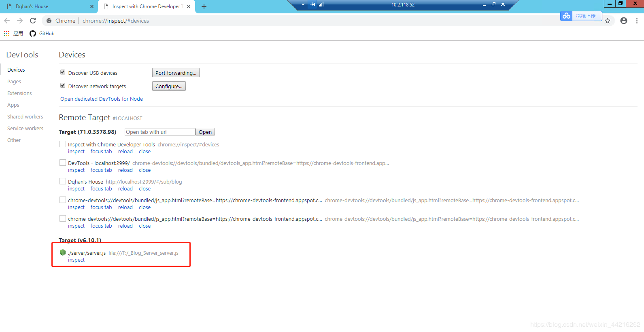Image resolution: width=644 pixels, height=332 pixels.
Task: Inspect the Inspect with Chrome Developer Tools target
Action: [x=77, y=152]
